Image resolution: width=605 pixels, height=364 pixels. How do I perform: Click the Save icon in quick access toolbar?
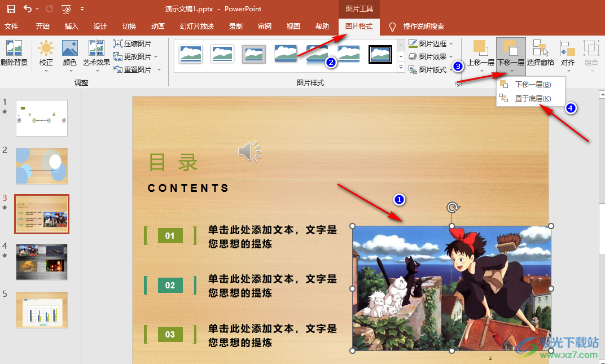[11, 8]
